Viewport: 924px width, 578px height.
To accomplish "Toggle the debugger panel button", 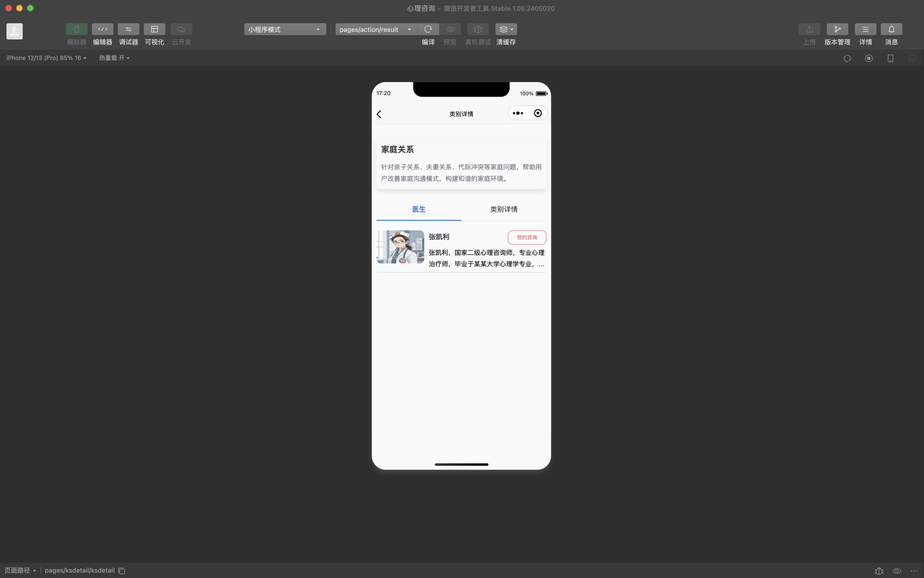I will 128,29.
